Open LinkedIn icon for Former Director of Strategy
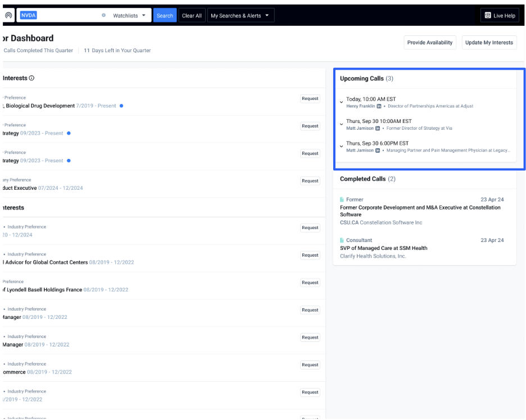Viewport: 526px width, 420px height. pos(378,128)
